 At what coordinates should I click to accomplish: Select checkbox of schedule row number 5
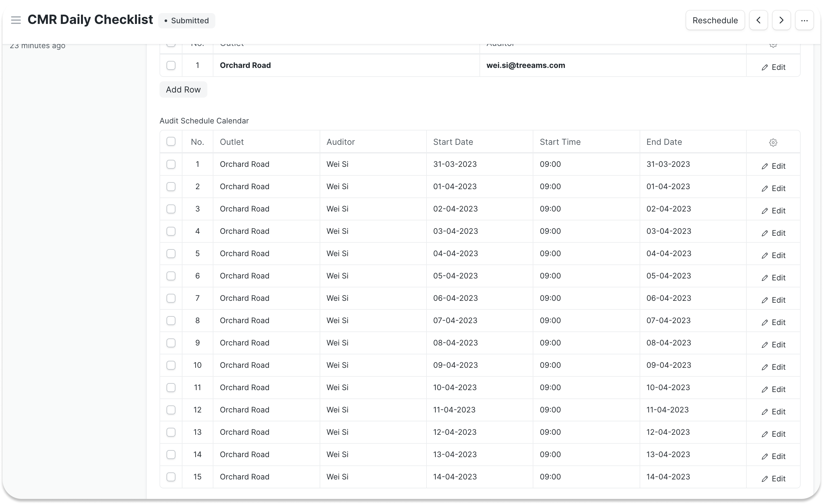(x=171, y=254)
